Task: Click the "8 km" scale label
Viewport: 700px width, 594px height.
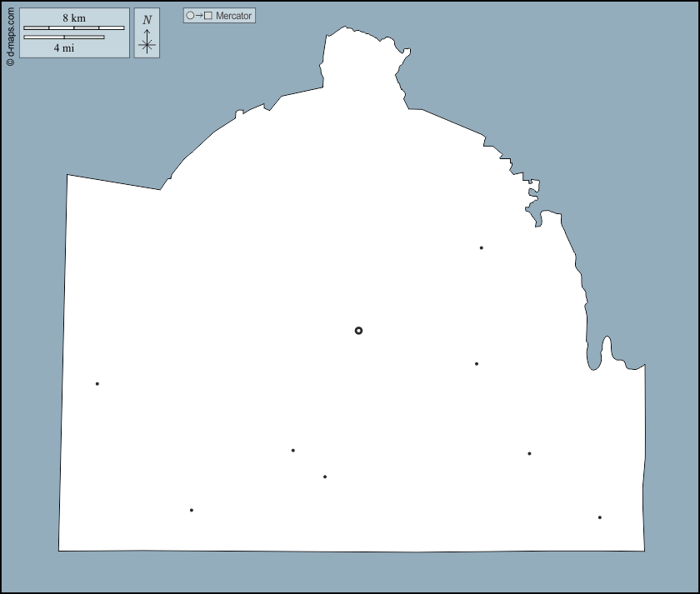Action: (73, 18)
